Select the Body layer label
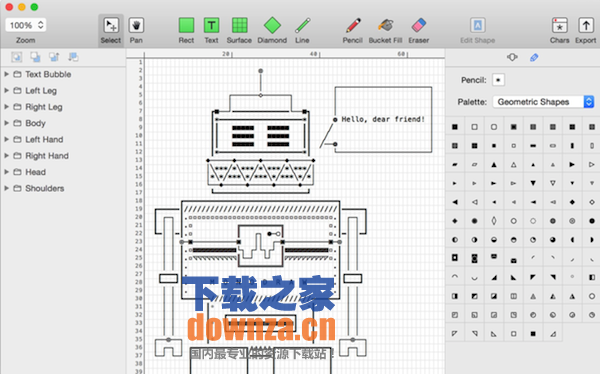Viewport: 600px width, 374px height. [x=35, y=123]
